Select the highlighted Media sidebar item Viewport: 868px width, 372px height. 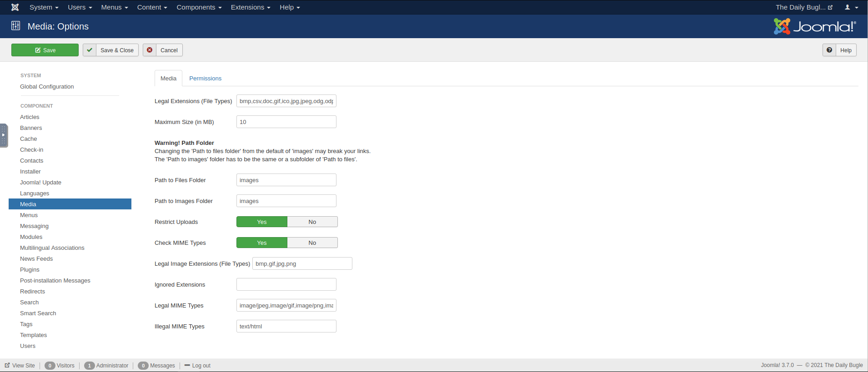point(70,204)
